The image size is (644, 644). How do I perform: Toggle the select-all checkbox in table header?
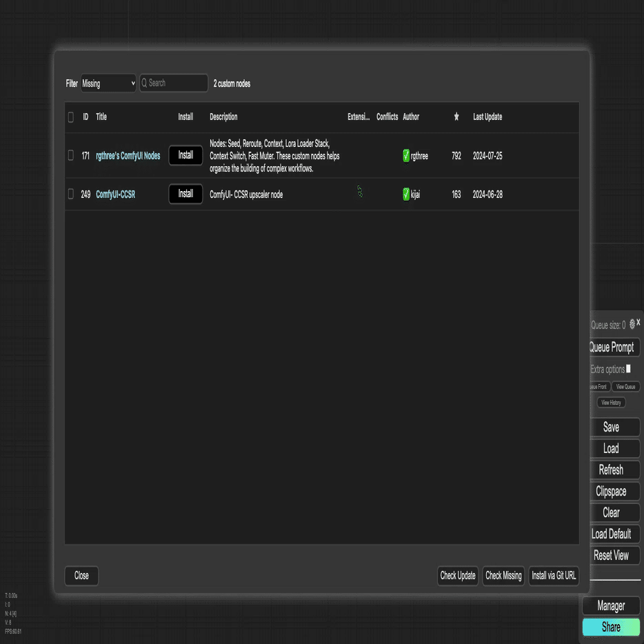coord(70,117)
